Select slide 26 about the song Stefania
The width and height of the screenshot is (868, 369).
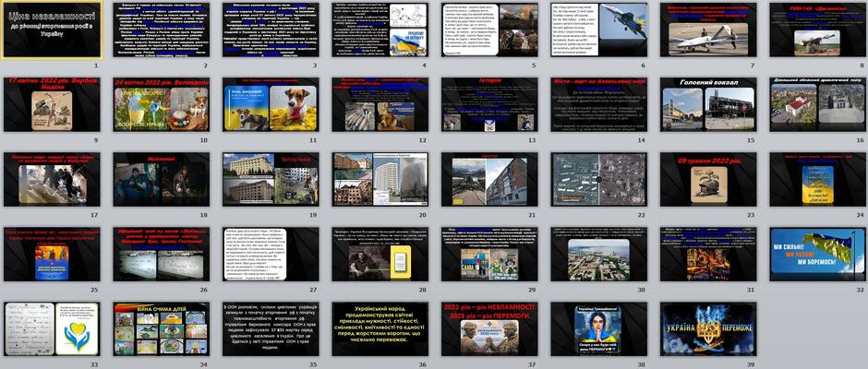(161, 254)
